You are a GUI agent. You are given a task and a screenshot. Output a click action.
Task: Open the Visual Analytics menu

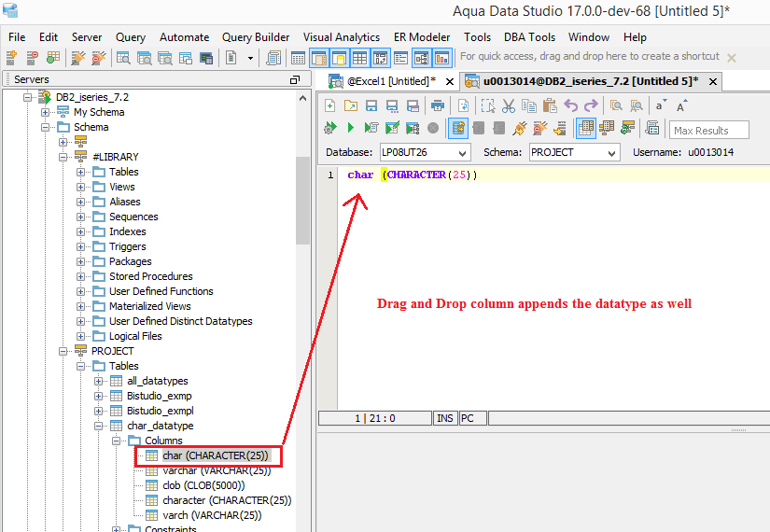tap(342, 37)
